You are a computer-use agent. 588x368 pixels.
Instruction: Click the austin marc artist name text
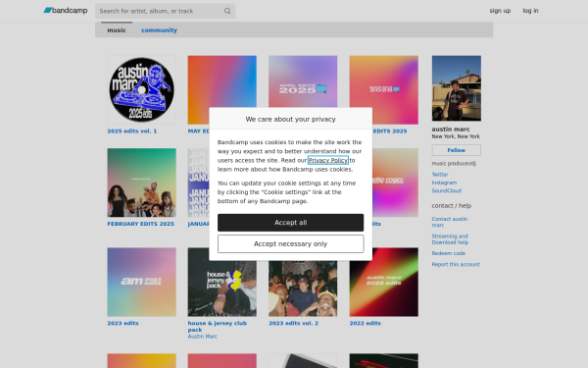tap(451, 130)
